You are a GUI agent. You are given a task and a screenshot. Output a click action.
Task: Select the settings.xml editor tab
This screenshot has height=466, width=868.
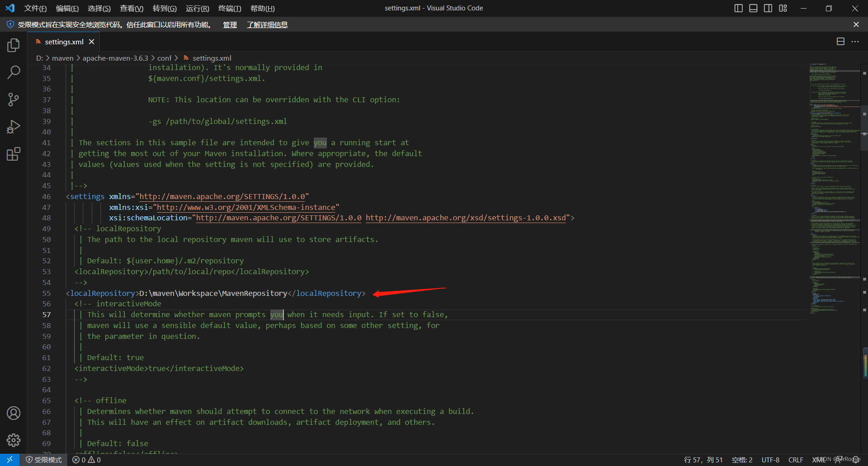point(63,42)
